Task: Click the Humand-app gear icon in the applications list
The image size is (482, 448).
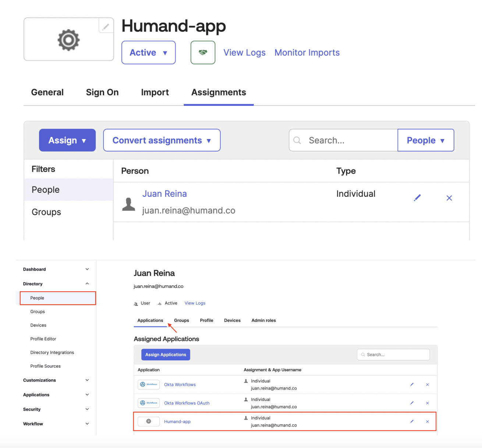Action: 148,421
